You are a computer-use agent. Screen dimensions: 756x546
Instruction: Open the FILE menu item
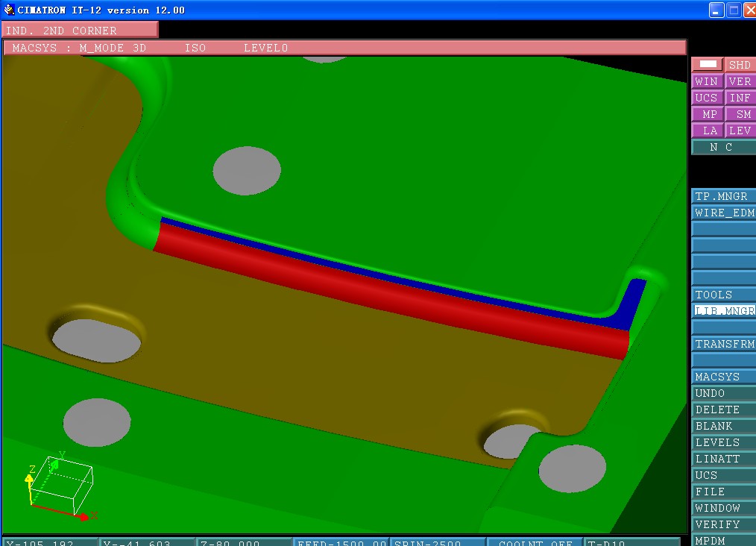tap(724, 492)
